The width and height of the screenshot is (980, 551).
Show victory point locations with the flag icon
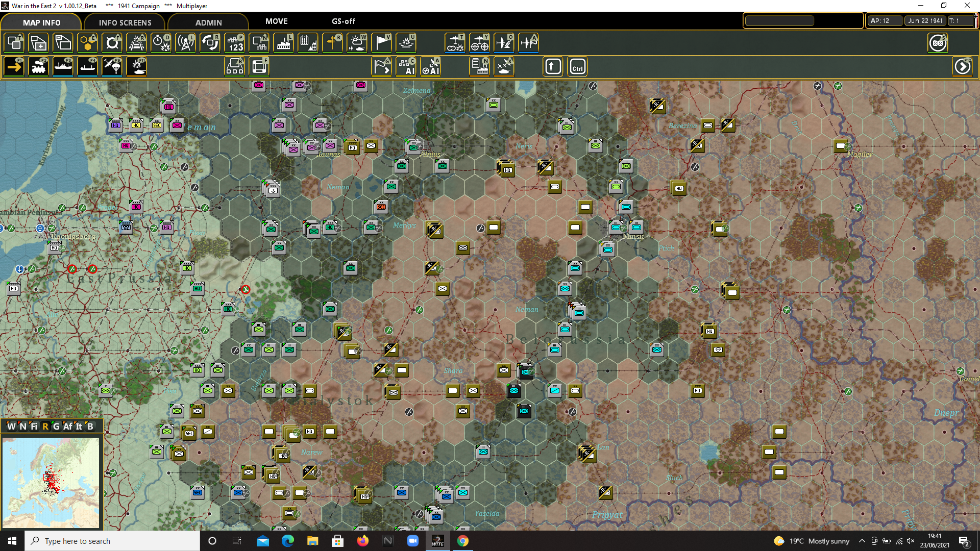tap(381, 43)
